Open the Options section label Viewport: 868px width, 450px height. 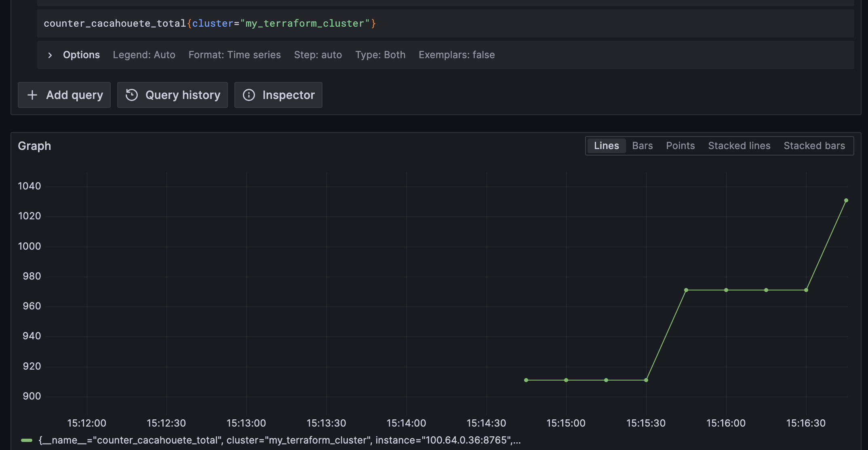tap(81, 55)
